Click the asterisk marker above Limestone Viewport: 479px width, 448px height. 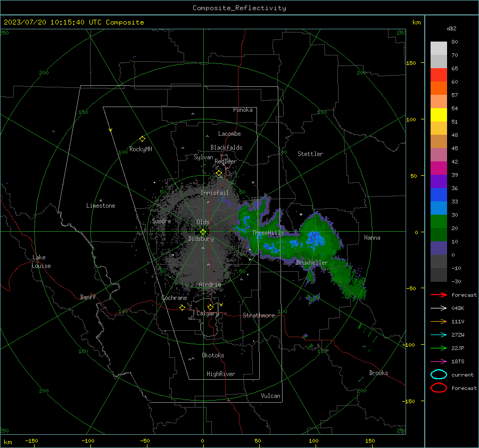click(101, 201)
